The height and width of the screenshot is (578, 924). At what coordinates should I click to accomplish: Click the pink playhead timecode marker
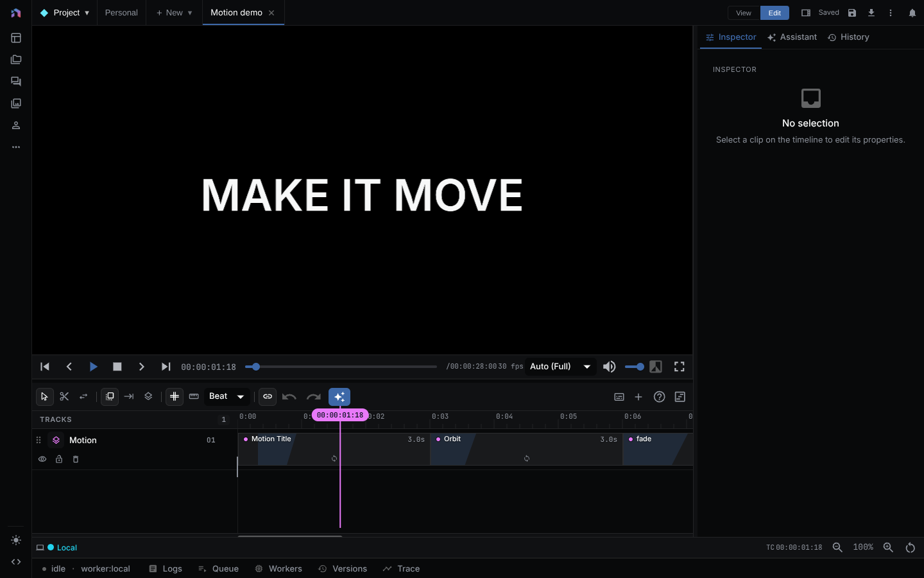[x=340, y=416]
